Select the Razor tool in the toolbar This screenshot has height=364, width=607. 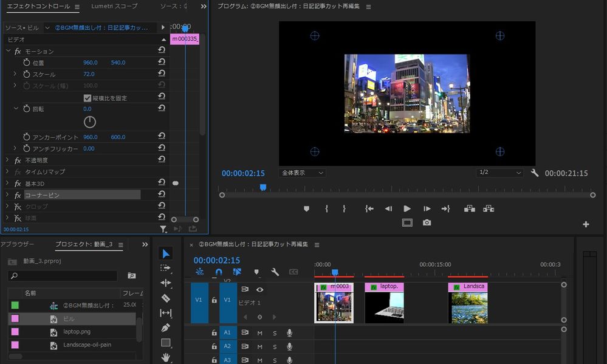tap(166, 298)
